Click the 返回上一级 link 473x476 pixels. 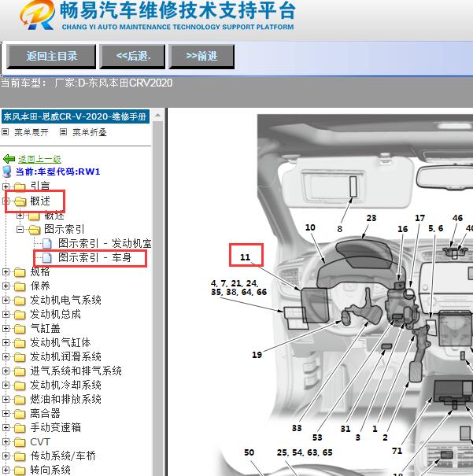39,159
